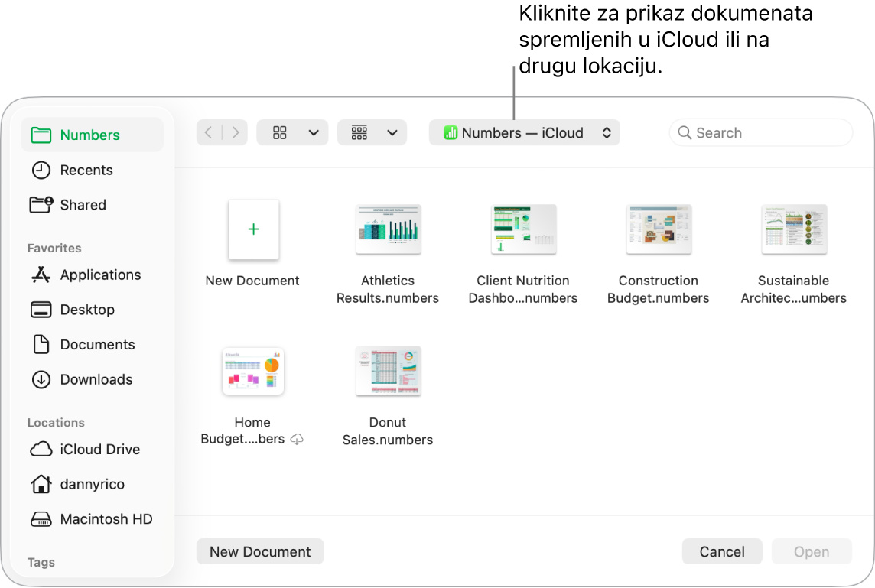The width and height of the screenshot is (875, 588).
Task: Open the Numbers — iCloud location dropdown
Action: pos(525,132)
